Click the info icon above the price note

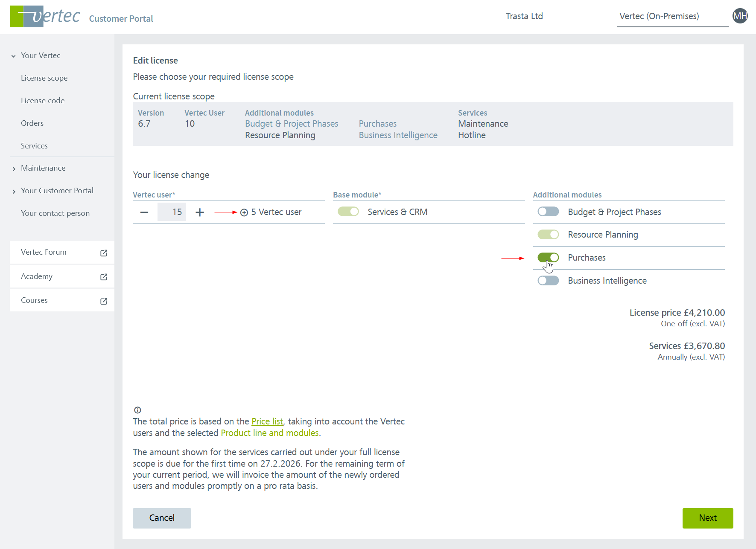pos(137,410)
